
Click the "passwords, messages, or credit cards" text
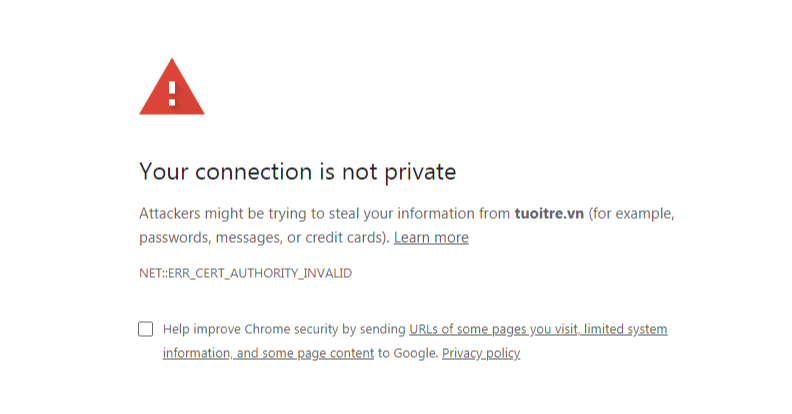coord(262,238)
